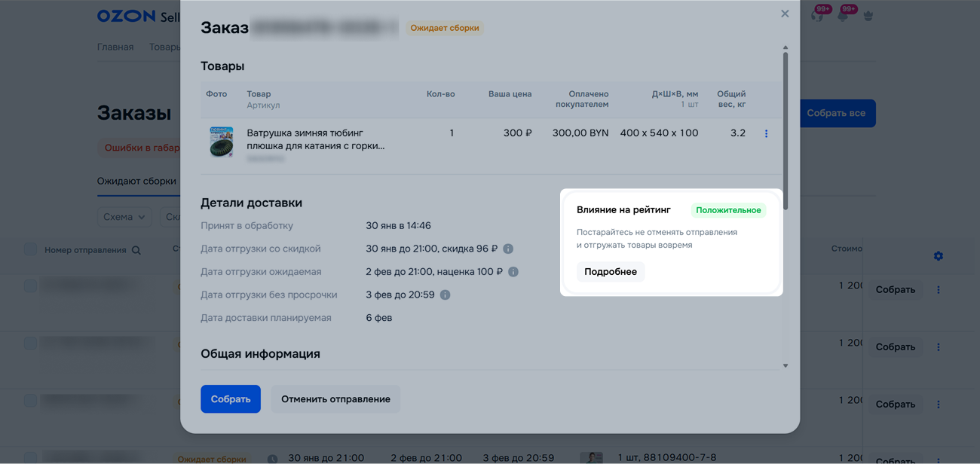Click search icon beside Номер отправления
980x464 pixels.
pos(136,250)
